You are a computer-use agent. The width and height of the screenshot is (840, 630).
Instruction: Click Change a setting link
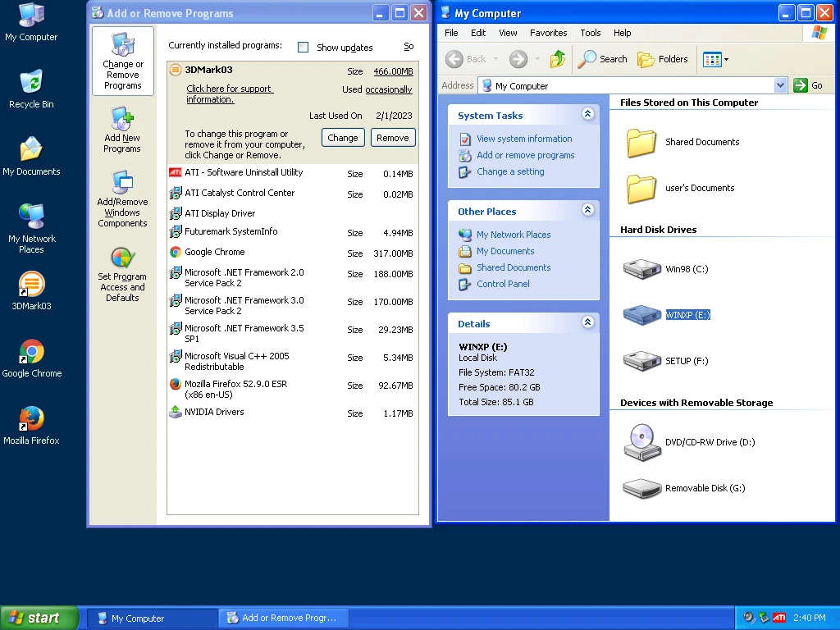click(510, 172)
